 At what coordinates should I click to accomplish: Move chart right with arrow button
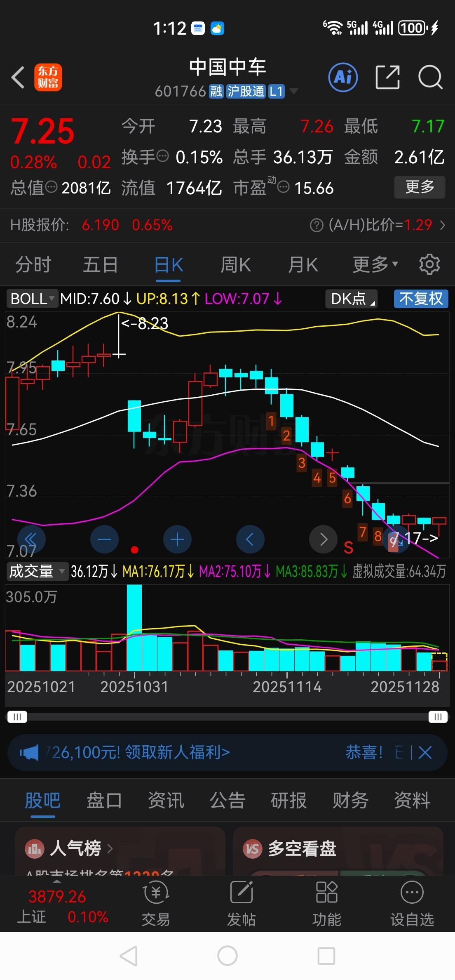point(323,539)
